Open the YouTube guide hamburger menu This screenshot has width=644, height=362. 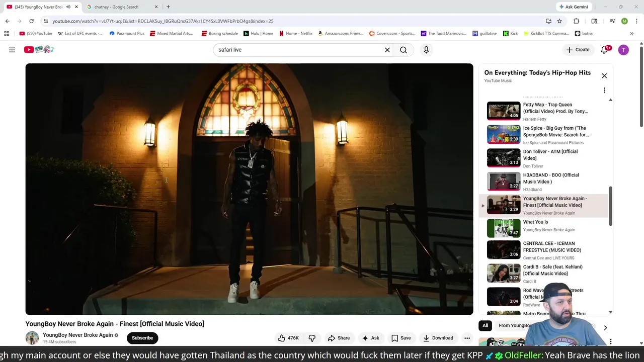pos(12,50)
